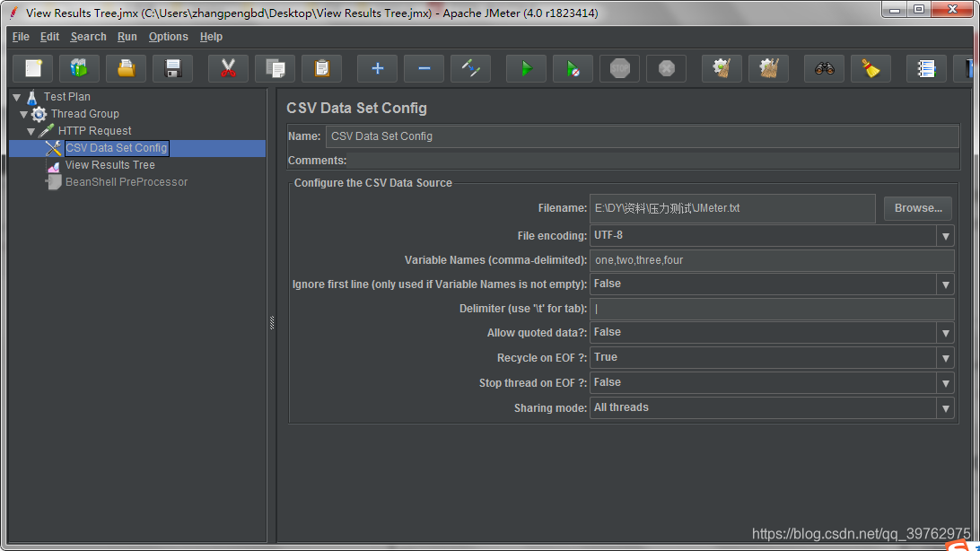Viewport: 980px width, 551px height.
Task: Collapse all tree nodes with minus icon
Action: (x=424, y=68)
